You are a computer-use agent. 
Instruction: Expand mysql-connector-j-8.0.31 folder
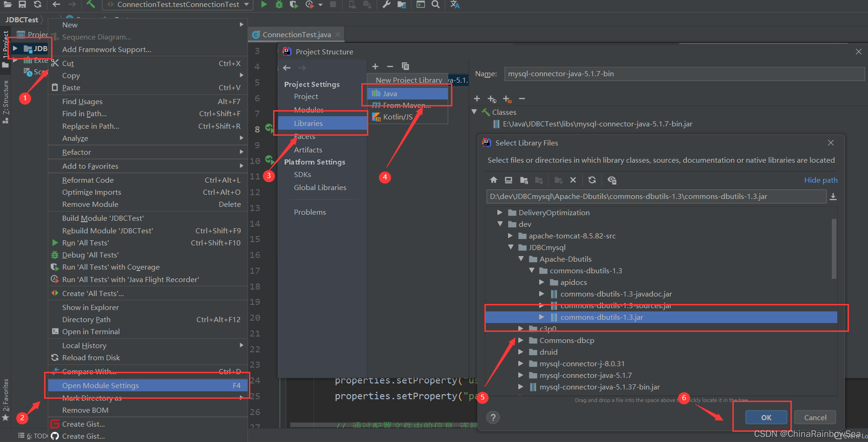(521, 363)
